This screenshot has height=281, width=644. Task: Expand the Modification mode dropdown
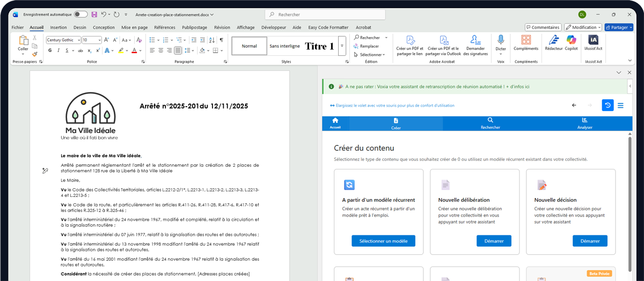coord(583,27)
